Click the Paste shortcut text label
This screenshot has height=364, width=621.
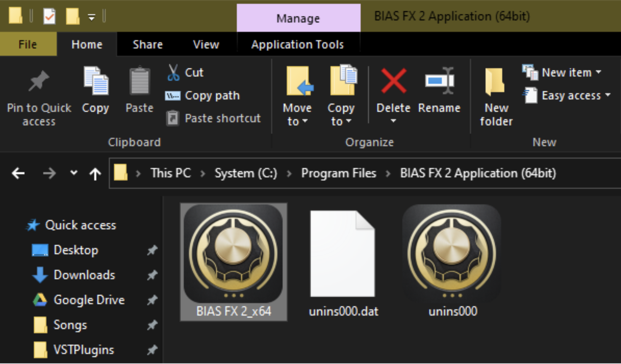[223, 118]
